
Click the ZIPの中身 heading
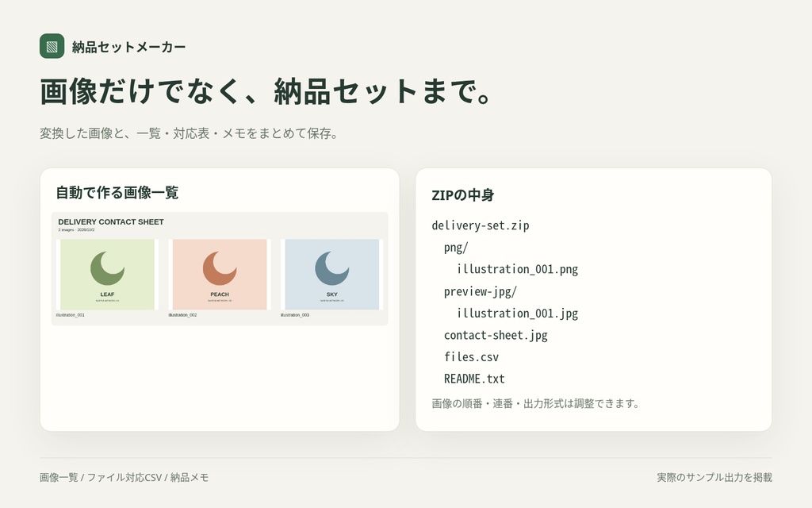463,195
